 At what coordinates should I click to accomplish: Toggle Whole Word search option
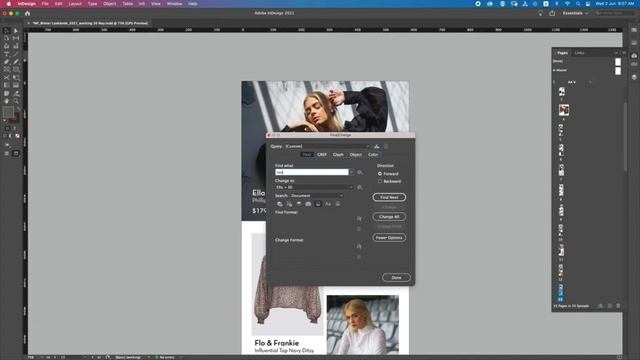point(338,204)
